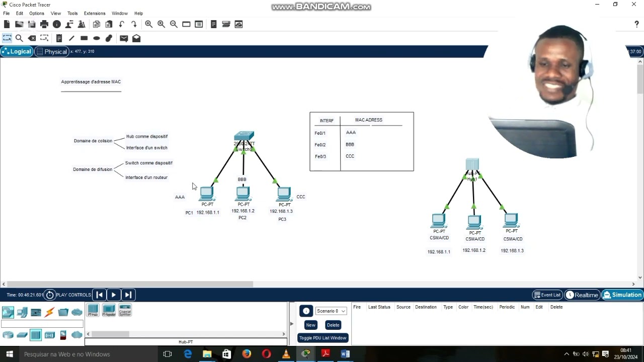The width and height of the screenshot is (644, 362).
Task: Expand the PDU panel arrow
Action: 291,324
